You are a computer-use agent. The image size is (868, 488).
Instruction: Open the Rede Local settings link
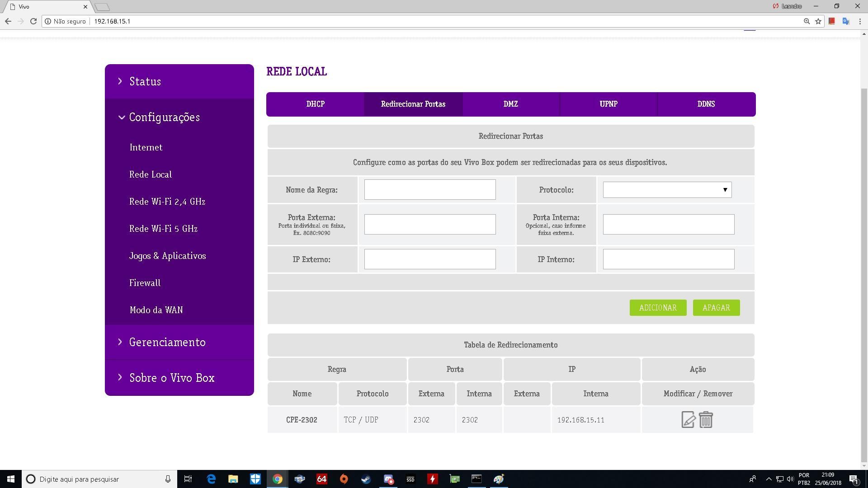pos(151,174)
